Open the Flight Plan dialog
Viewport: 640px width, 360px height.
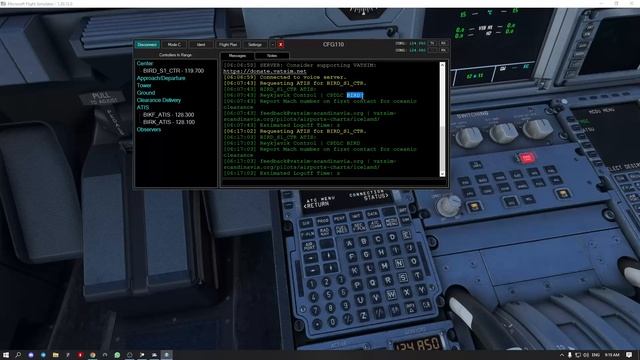tap(228, 44)
